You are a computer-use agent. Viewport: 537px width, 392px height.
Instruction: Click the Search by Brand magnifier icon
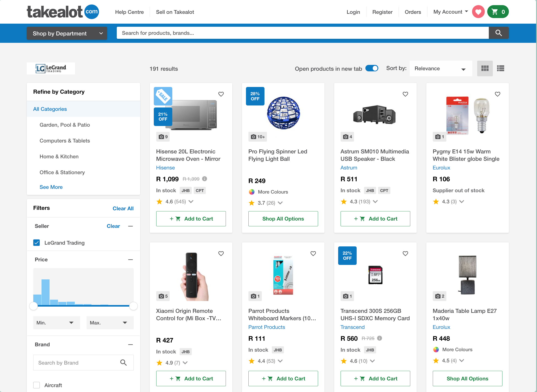click(x=123, y=362)
